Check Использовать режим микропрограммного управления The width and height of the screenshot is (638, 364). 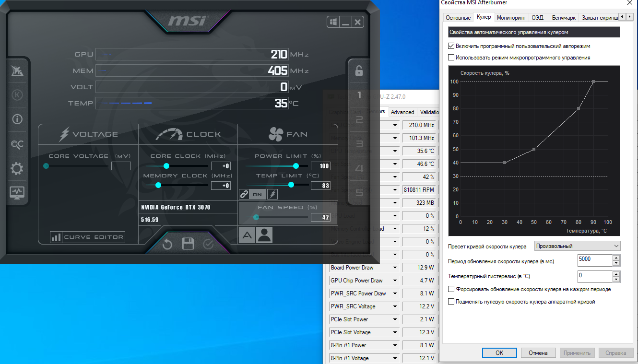[451, 58]
